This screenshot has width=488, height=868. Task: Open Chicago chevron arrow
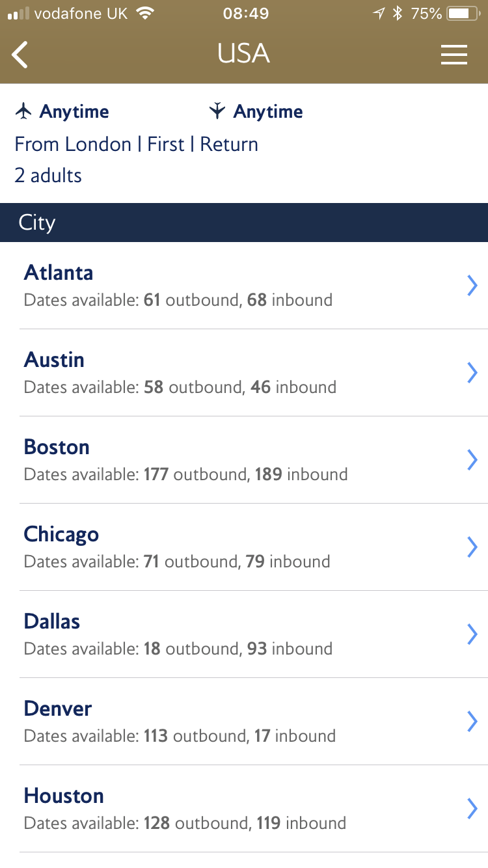(x=472, y=547)
